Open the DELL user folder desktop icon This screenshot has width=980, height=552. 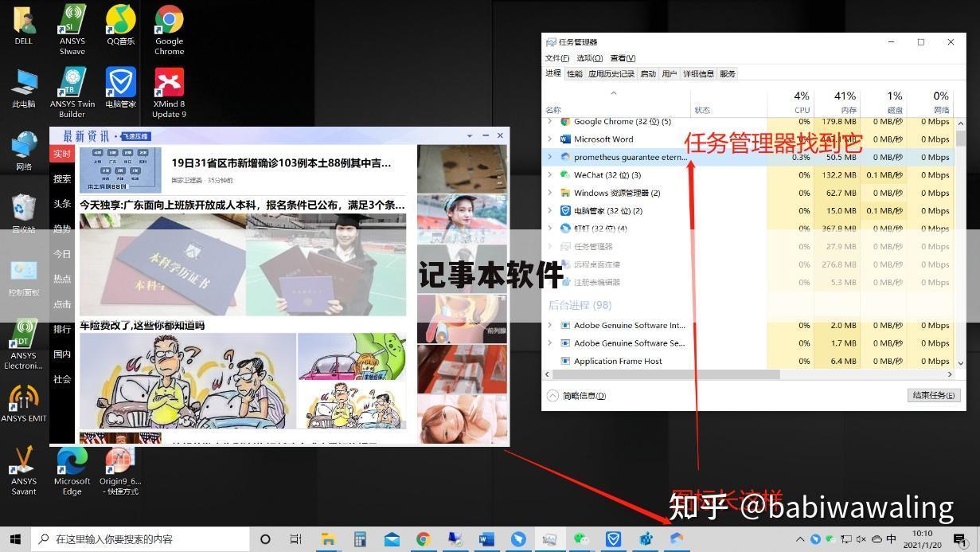24,24
